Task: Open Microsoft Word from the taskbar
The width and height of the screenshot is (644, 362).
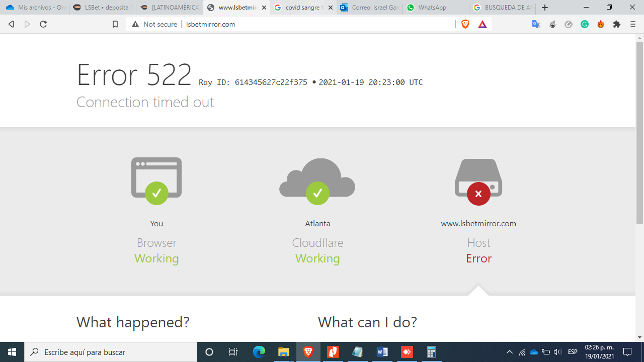Action: coord(382,352)
